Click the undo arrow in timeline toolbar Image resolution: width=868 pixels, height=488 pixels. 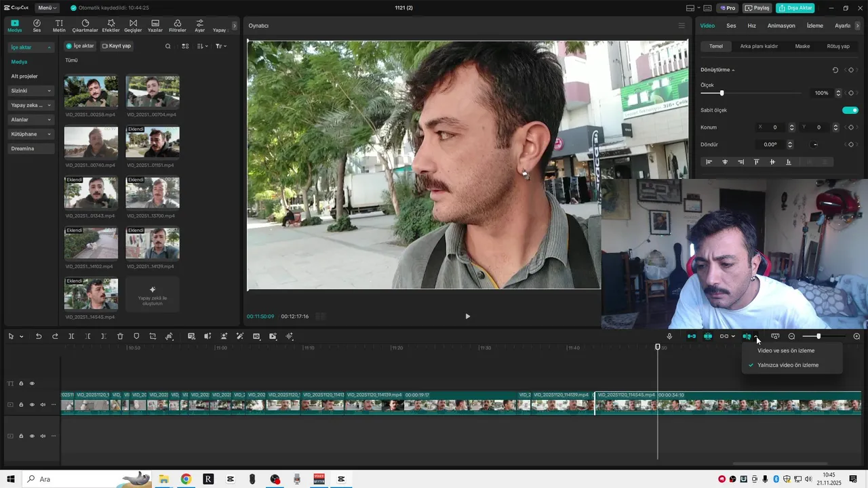point(39,336)
